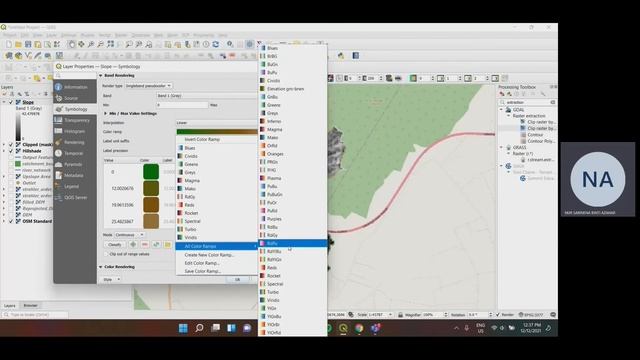Click the taskbar Search magnifier icon
The image size is (640, 360).
pyautogui.click(x=199, y=328)
